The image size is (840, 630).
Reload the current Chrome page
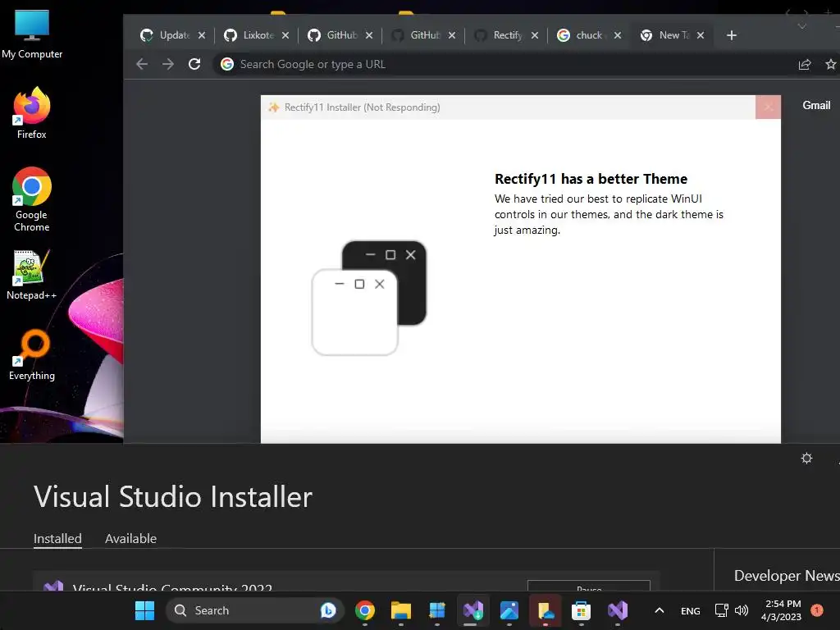click(x=194, y=64)
